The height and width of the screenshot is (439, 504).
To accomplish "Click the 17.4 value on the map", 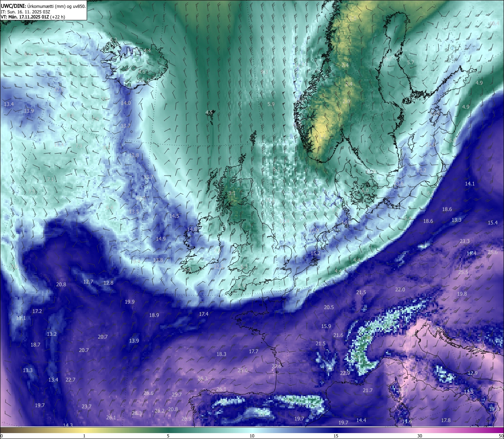I will [204, 314].
